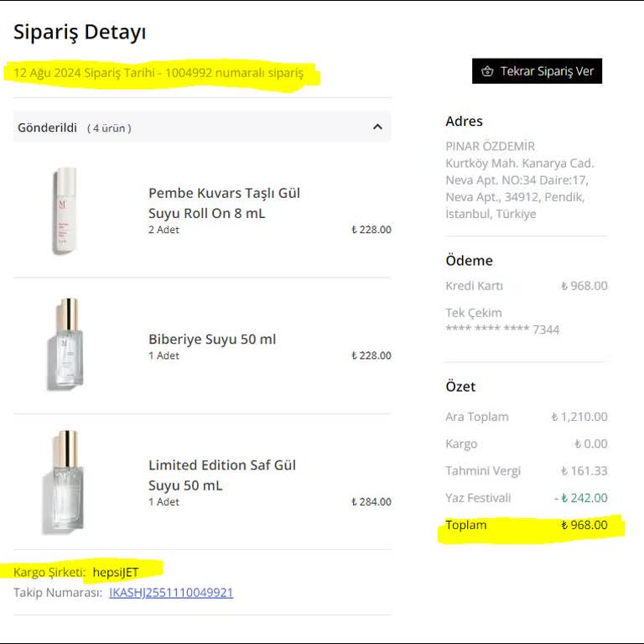This screenshot has height=644, width=644.
Task: Click the Özet summary heading
Action: tap(460, 387)
